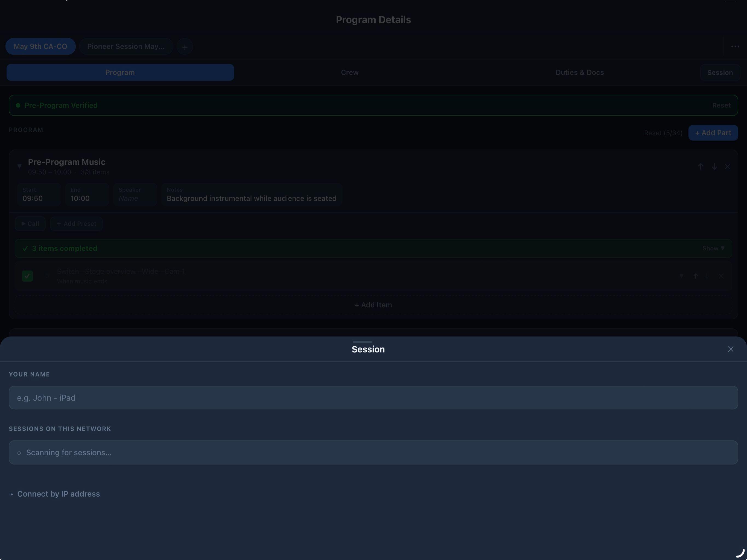The image size is (747, 560).
Task: Open the three-dot more options menu
Action: 735,46
